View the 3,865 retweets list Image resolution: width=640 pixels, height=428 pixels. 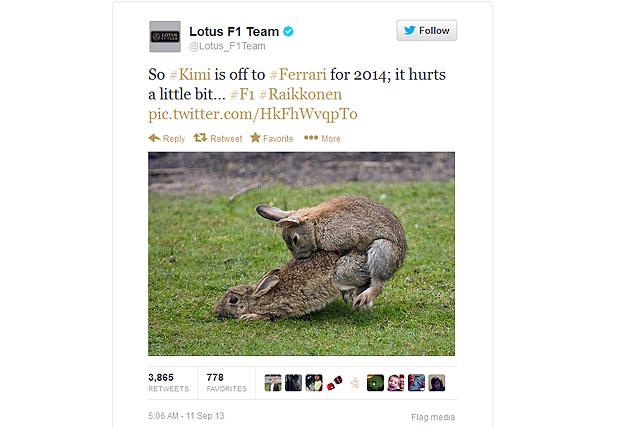pos(169,383)
